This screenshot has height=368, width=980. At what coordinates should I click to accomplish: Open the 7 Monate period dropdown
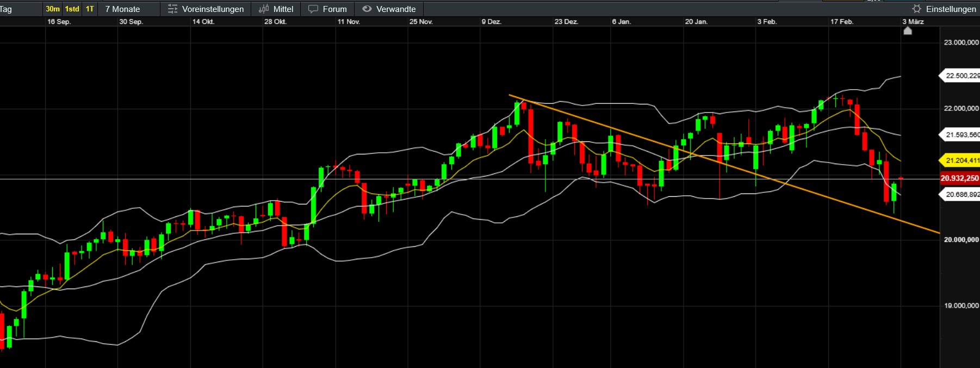122,9
